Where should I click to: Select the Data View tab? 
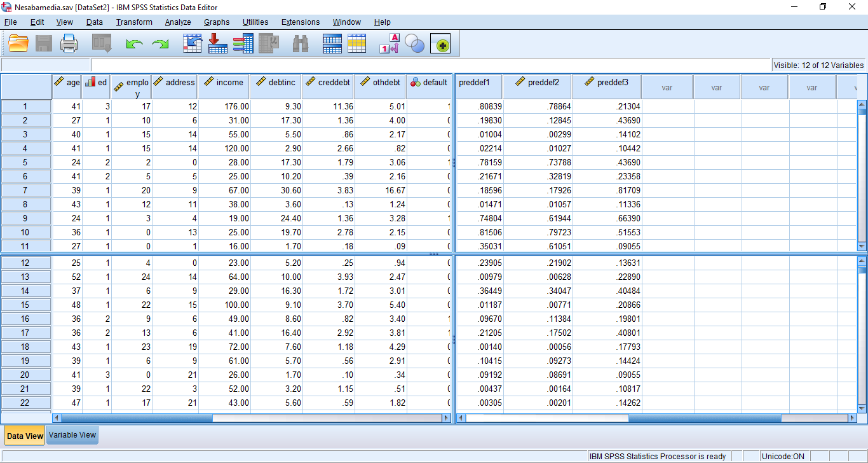[x=25, y=436]
